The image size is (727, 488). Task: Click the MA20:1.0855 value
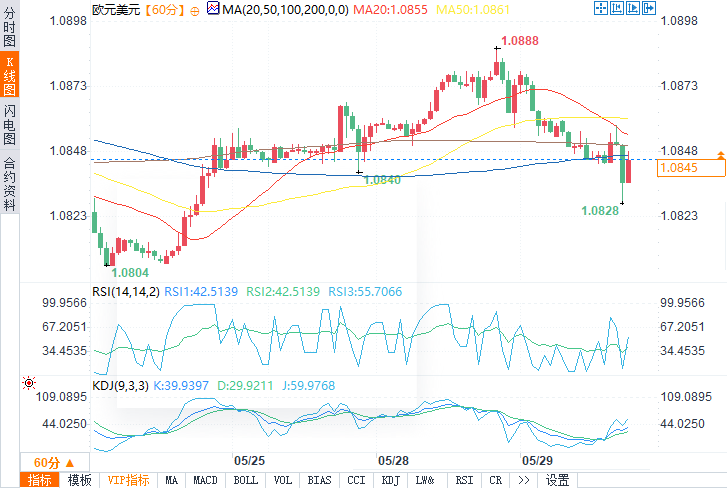390,10
